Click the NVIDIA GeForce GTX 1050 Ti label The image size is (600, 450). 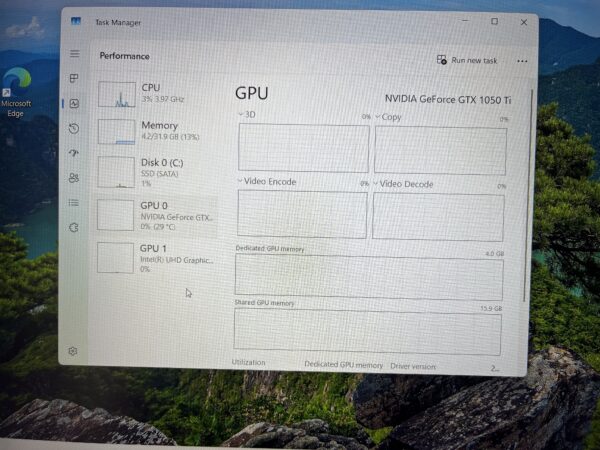tap(448, 99)
